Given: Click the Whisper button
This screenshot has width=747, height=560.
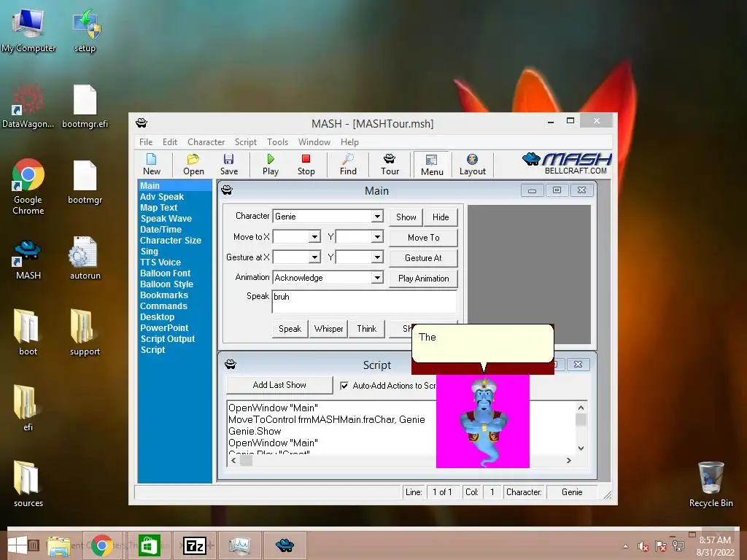Looking at the screenshot, I should pyautogui.click(x=328, y=329).
